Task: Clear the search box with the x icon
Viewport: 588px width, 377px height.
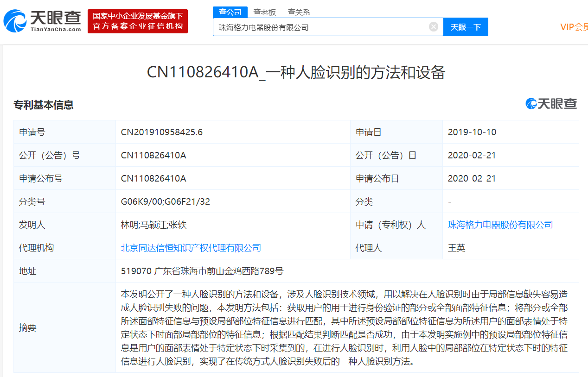Action: [x=433, y=26]
